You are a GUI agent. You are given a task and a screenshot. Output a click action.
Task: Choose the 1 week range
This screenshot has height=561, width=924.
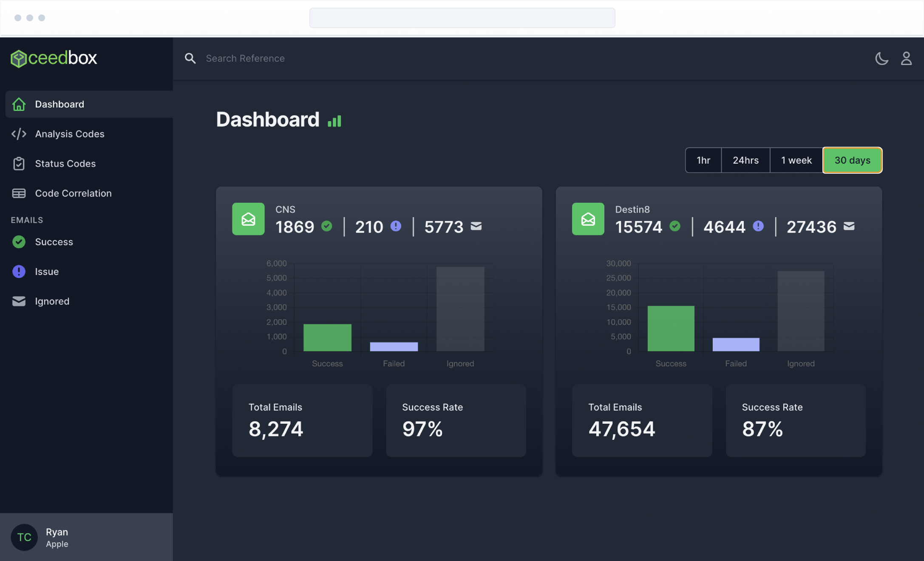[x=796, y=160]
